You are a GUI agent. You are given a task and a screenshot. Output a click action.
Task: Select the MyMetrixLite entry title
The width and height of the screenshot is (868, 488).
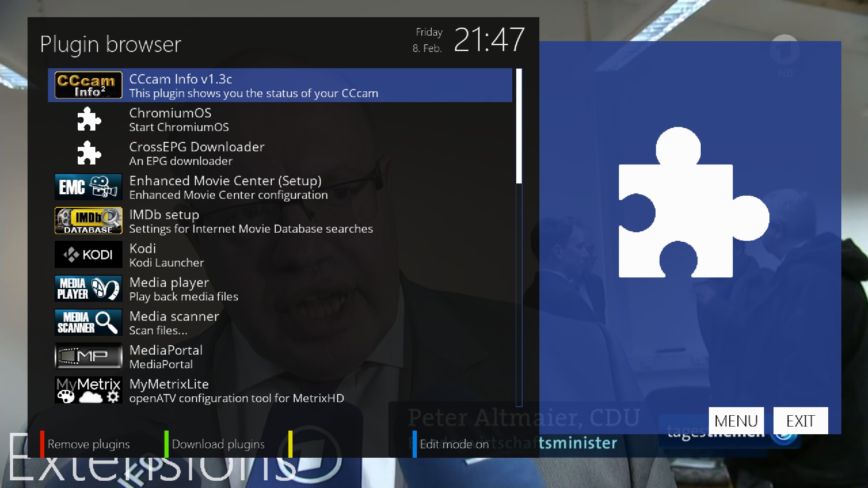169,384
